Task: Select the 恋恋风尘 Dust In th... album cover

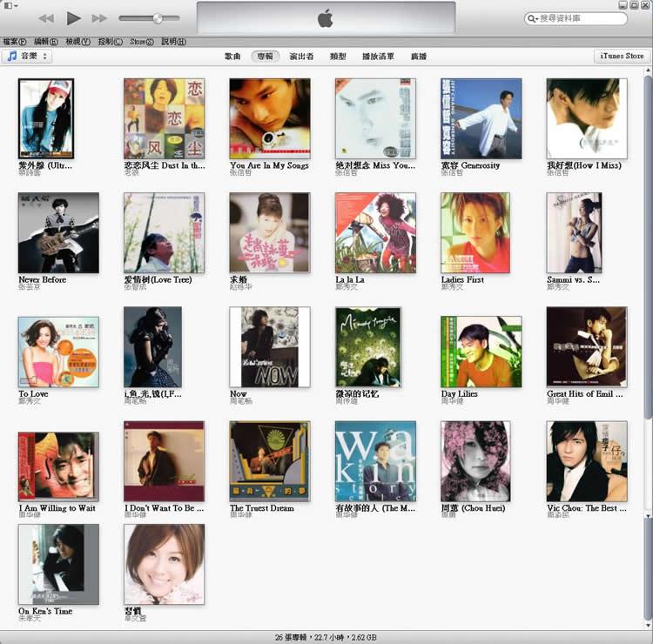Action: pos(164,118)
